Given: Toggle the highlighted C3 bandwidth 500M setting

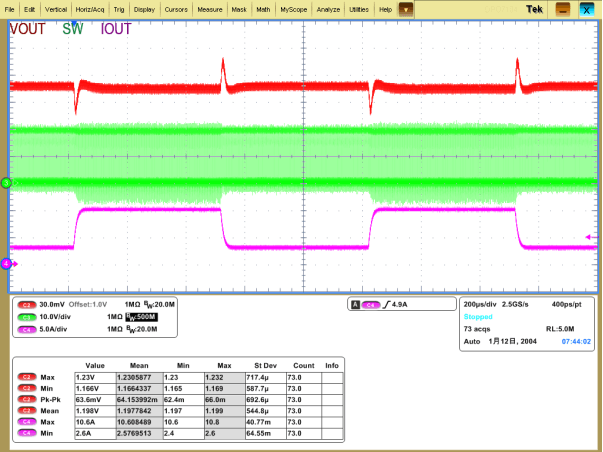Looking at the screenshot, I should click(139, 315).
